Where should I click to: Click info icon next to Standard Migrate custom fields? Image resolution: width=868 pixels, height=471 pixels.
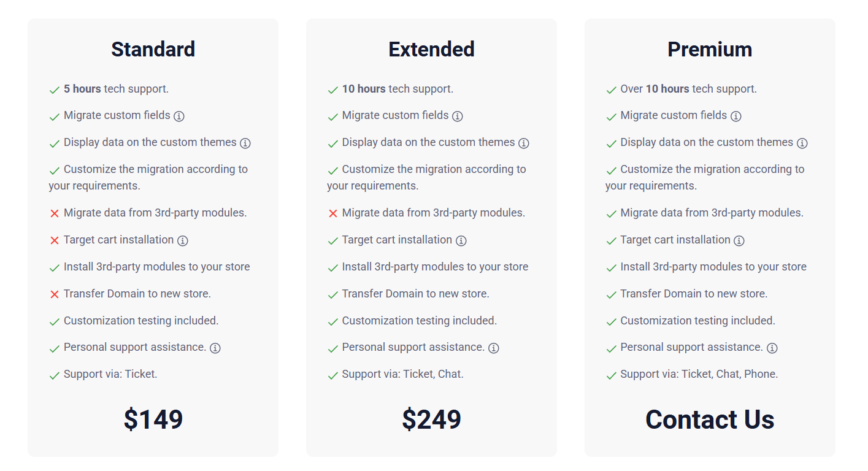tap(179, 116)
